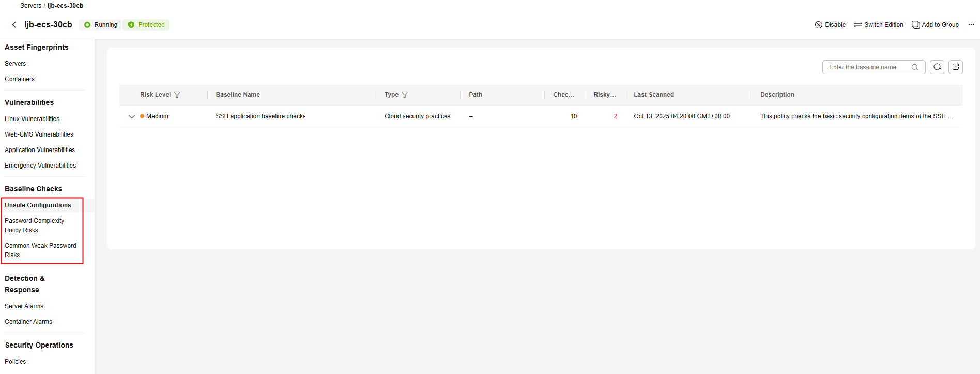980x374 pixels.
Task: Click Add to Group
Action: coord(936,25)
